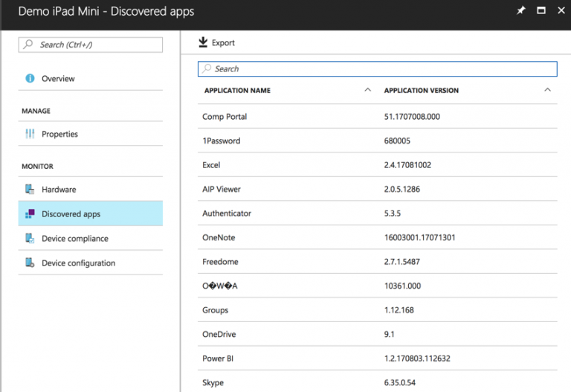The width and height of the screenshot is (571, 392).
Task: Open the Overview menu item
Action: click(90, 78)
